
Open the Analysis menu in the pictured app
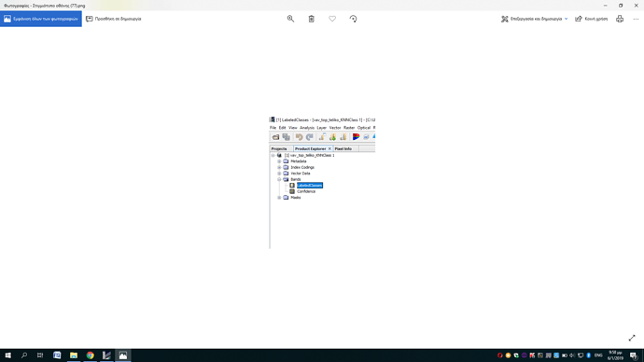click(307, 128)
